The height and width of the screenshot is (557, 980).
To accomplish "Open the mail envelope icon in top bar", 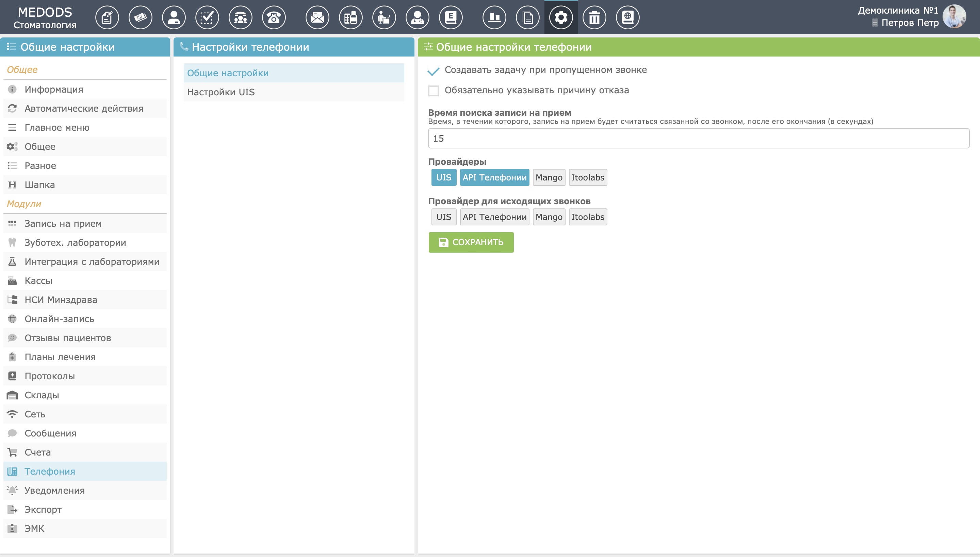I will [317, 17].
